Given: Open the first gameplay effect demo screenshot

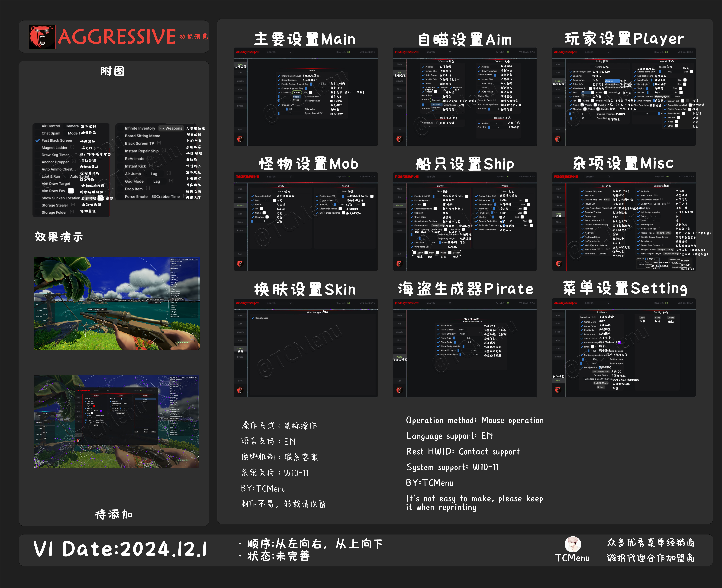Looking at the screenshot, I should point(117,304).
